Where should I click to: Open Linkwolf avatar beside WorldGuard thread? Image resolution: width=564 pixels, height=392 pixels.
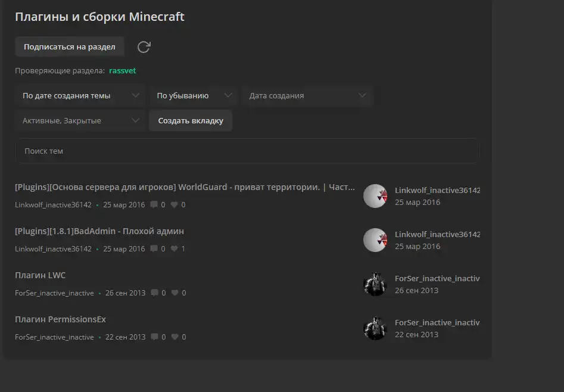pyautogui.click(x=375, y=196)
